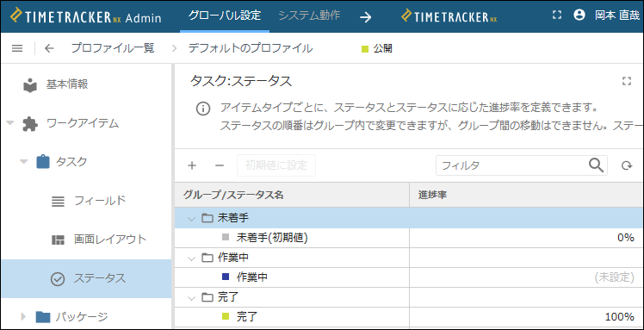Image resolution: width=644 pixels, height=330 pixels.
Task: Click the (未設定) progress cell
Action: pos(527,277)
